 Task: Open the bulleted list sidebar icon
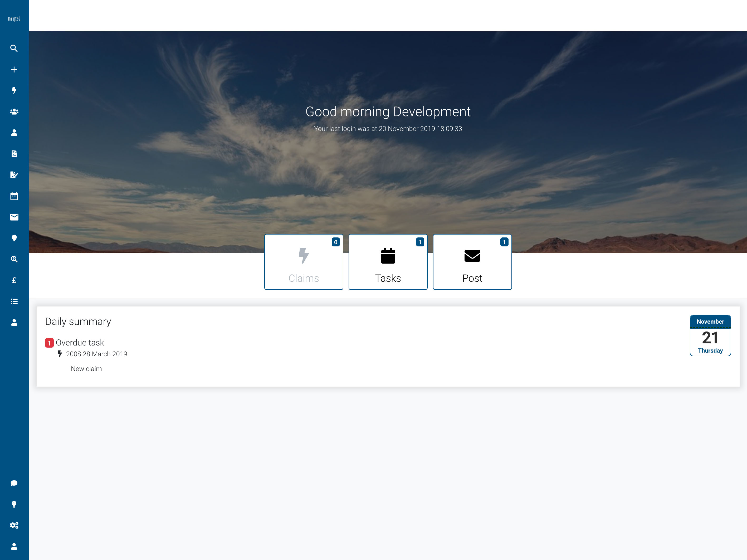pos(14,301)
